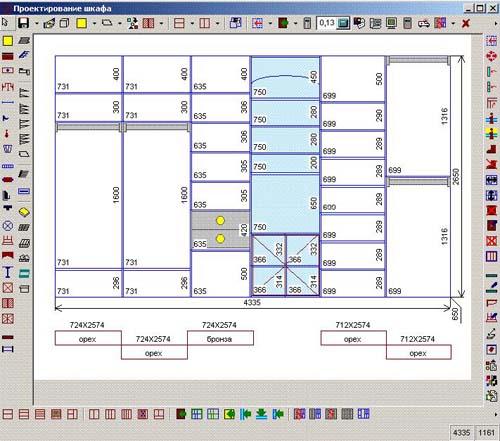Open dropdown beside horizontal shelf icon
This screenshot has width=500, height=441.
[x=192, y=23]
